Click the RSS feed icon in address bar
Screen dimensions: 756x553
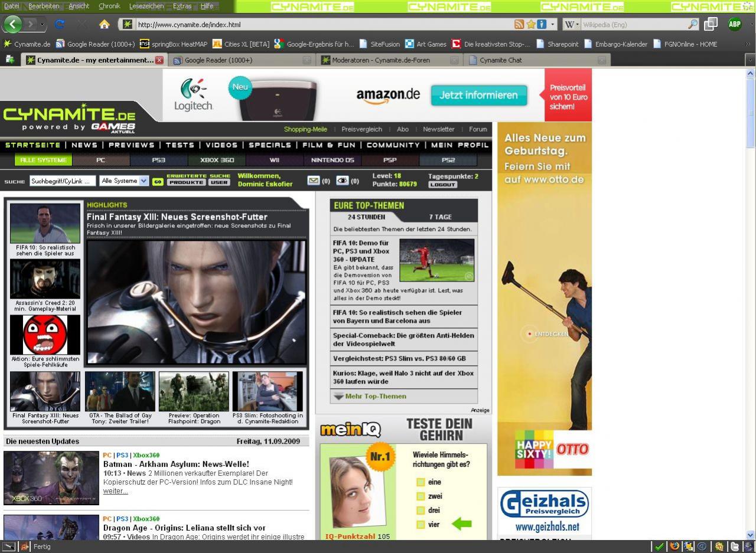pos(519,24)
